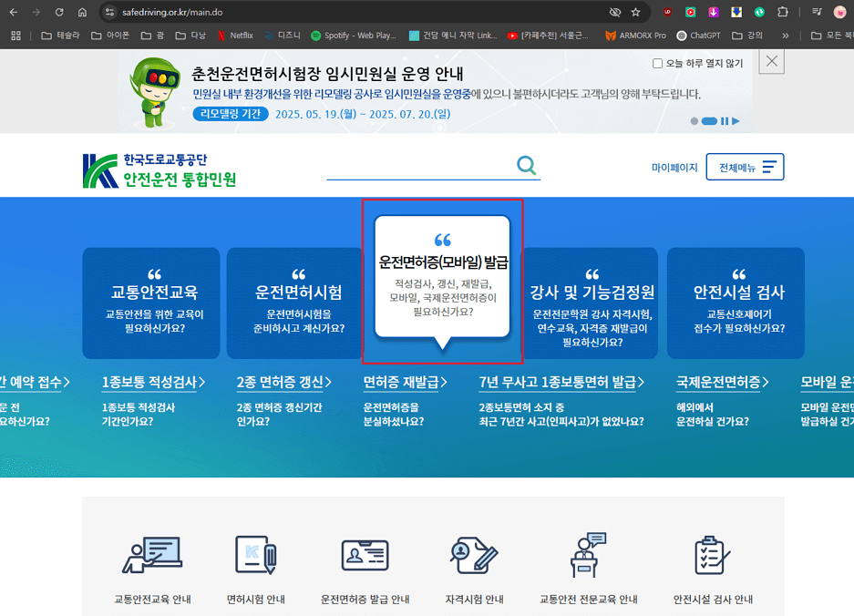Toggle the blocked-content eye icon in address bar
854x616 pixels.
tap(615, 13)
